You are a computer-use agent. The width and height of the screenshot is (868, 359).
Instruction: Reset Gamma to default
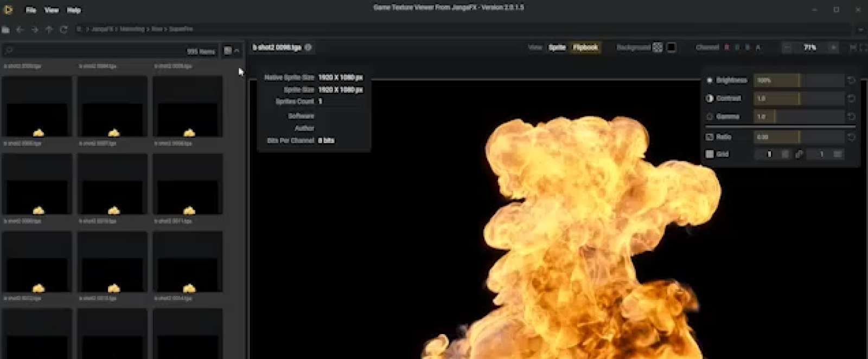pyautogui.click(x=851, y=117)
